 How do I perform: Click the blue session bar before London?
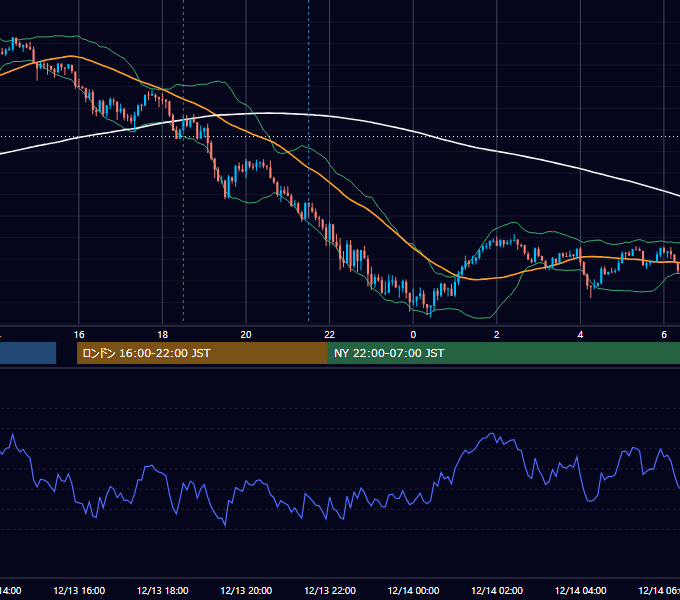point(28,353)
